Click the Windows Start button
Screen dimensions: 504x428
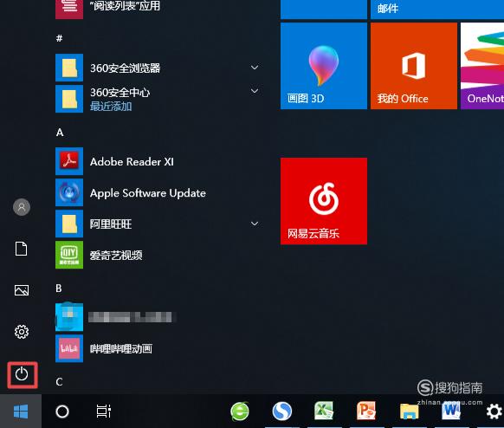[x=21, y=412]
